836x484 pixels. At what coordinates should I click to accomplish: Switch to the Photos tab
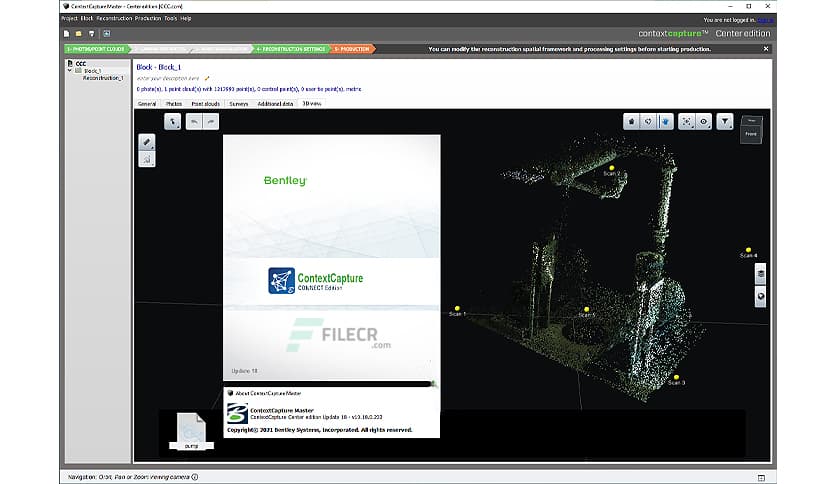[174, 104]
